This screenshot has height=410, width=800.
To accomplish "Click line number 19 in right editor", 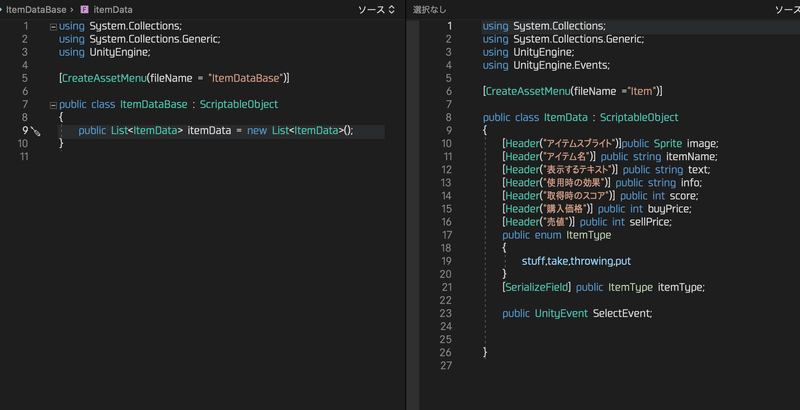I will tap(446, 261).
